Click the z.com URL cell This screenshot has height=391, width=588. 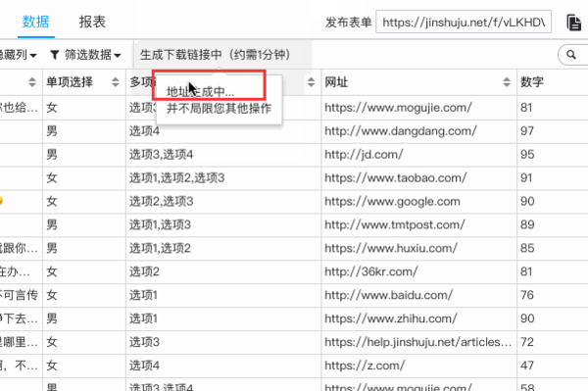tap(418, 366)
